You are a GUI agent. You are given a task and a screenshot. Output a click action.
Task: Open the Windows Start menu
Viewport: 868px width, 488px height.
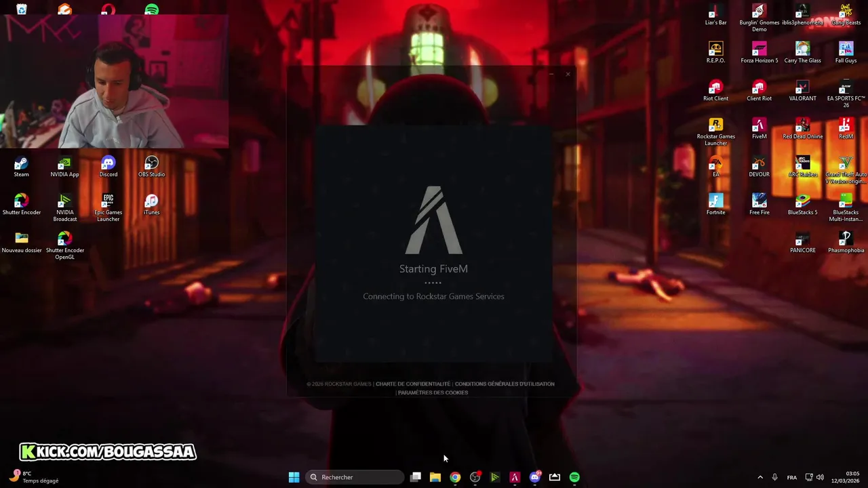294,477
